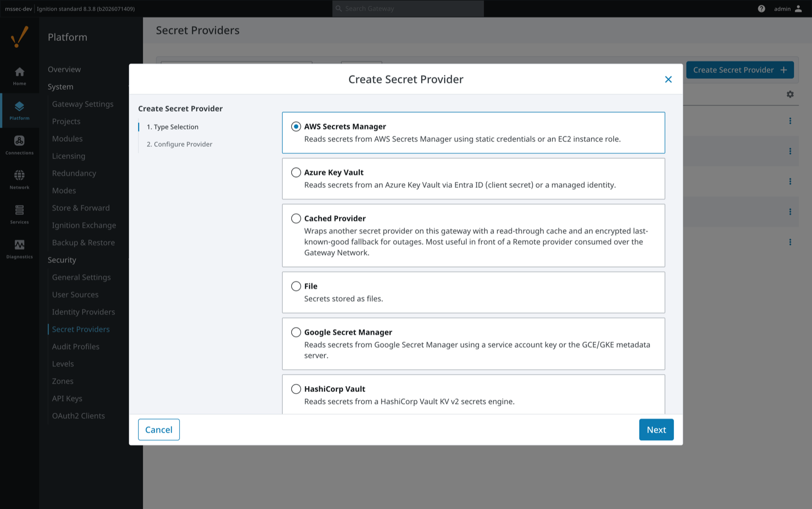Click the Search Gateway field

408,9
